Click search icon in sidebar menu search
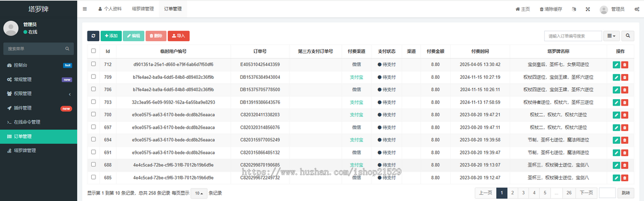The width and height of the screenshot is (644, 201). click(x=68, y=48)
